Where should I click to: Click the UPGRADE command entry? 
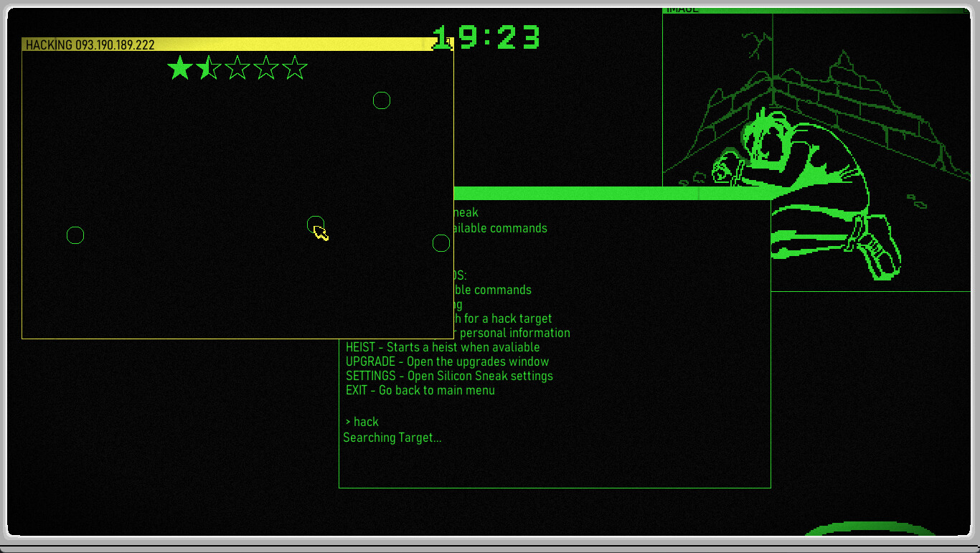447,361
